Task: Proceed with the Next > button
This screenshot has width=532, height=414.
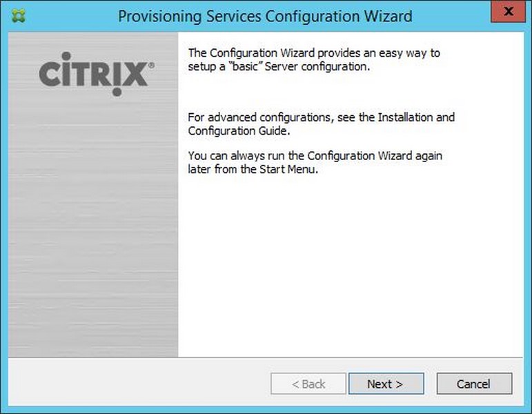Action: pyautogui.click(x=386, y=384)
